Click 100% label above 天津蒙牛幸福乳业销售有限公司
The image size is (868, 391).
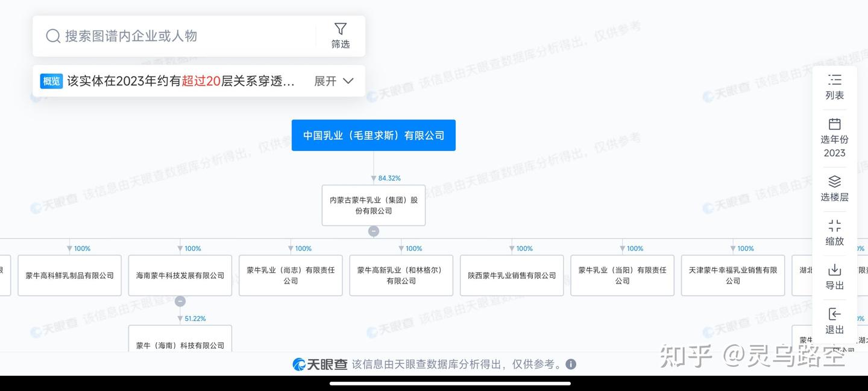coord(746,249)
